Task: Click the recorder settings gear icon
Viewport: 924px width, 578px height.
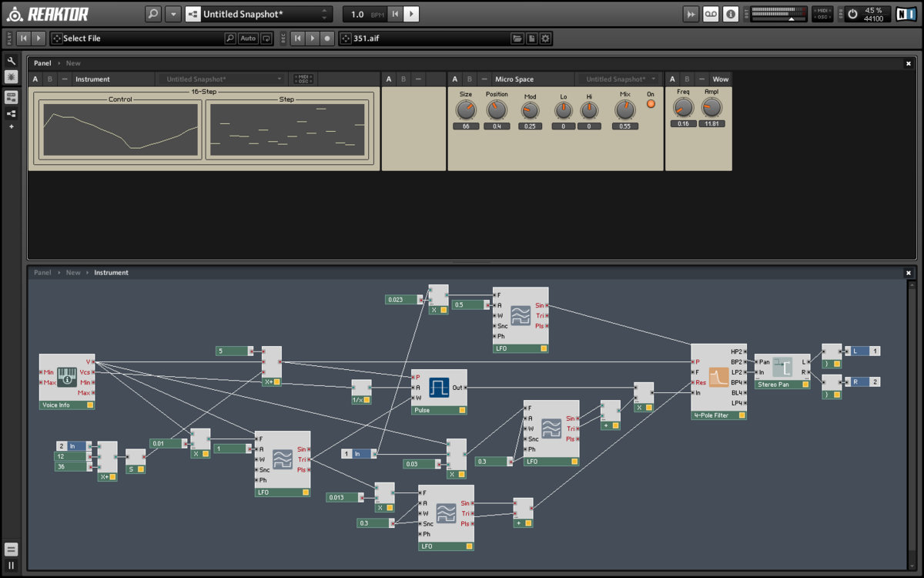Action: pyautogui.click(x=545, y=39)
